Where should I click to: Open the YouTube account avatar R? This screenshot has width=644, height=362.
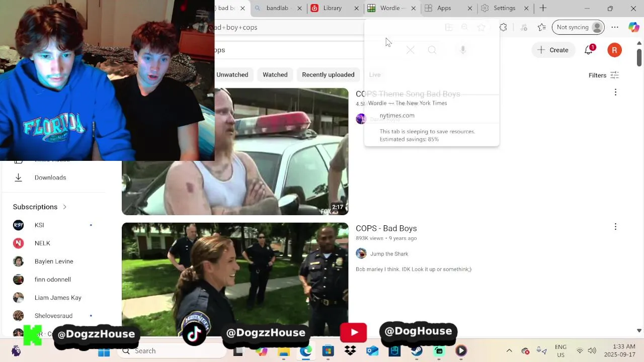[x=614, y=50]
